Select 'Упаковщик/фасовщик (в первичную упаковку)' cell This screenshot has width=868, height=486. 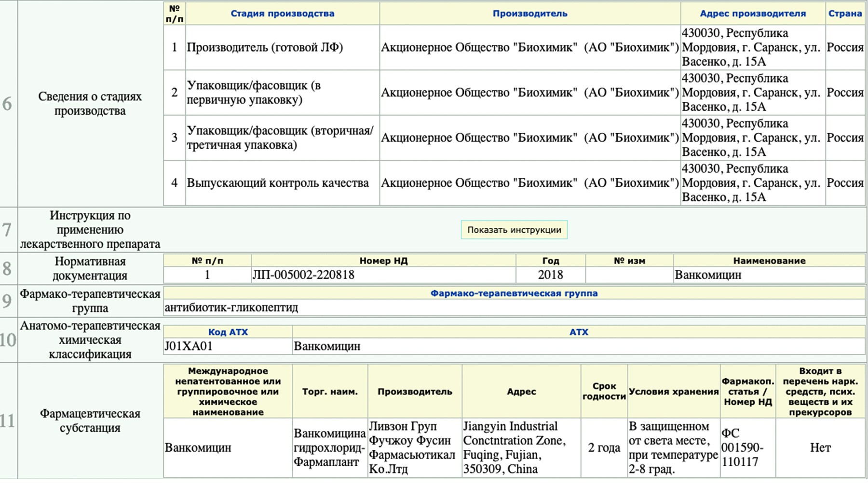coord(283,93)
